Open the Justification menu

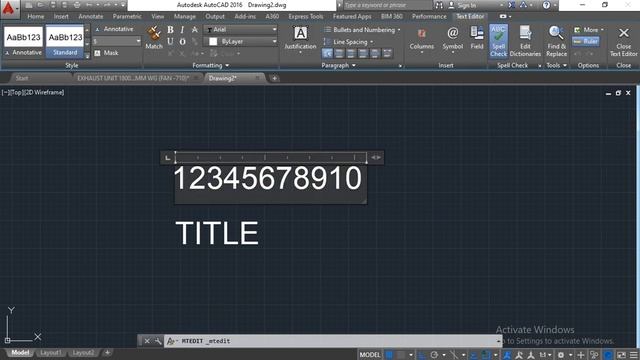pyautogui.click(x=300, y=39)
